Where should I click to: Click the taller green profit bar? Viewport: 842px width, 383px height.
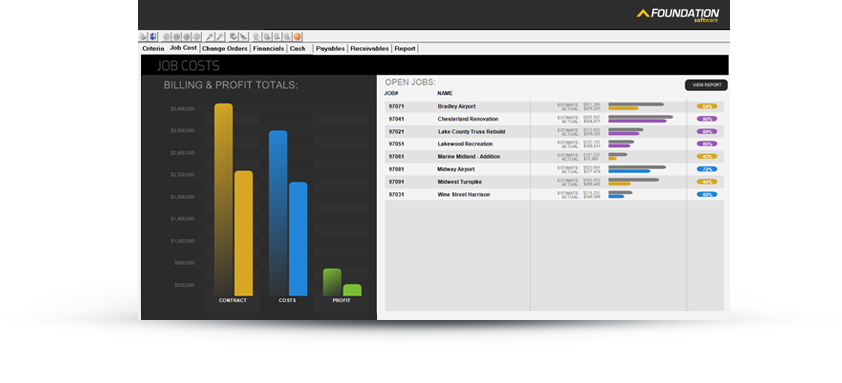click(x=332, y=282)
